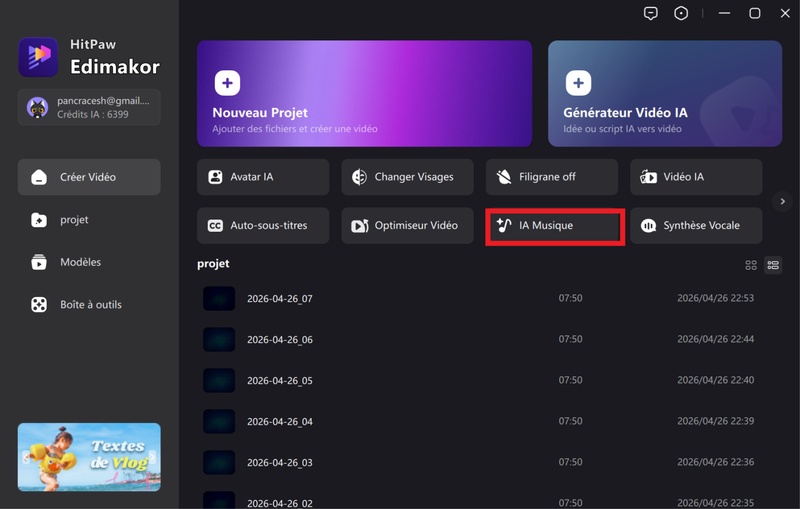800x509 pixels.
Task: Open the Optimiseur Vidéo tool
Action: [x=407, y=225]
